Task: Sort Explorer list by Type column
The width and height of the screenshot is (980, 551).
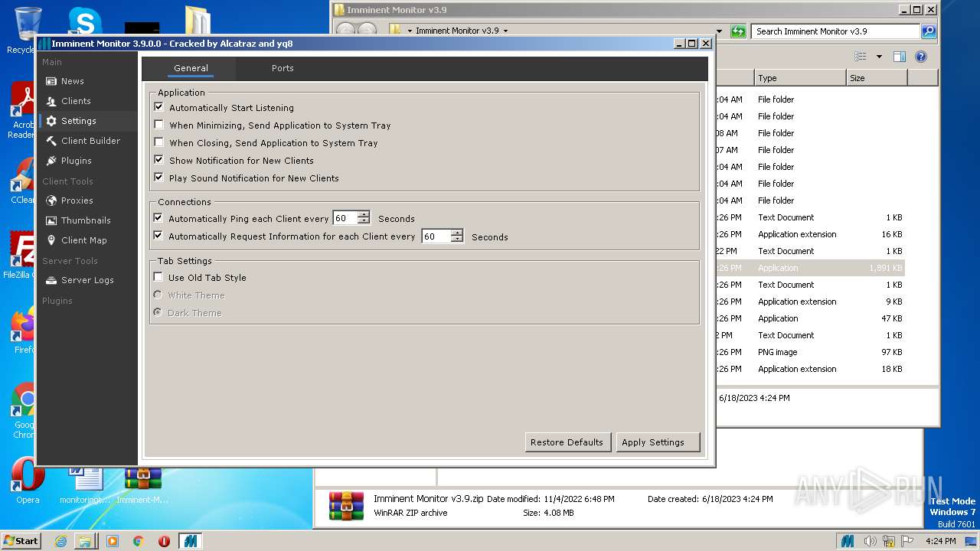Action: pyautogui.click(x=800, y=78)
